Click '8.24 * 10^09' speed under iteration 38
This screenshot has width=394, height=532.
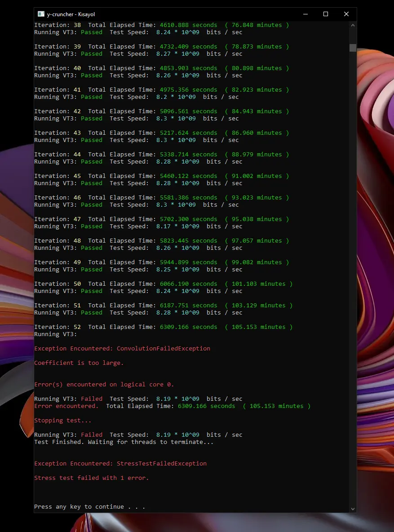click(x=178, y=32)
